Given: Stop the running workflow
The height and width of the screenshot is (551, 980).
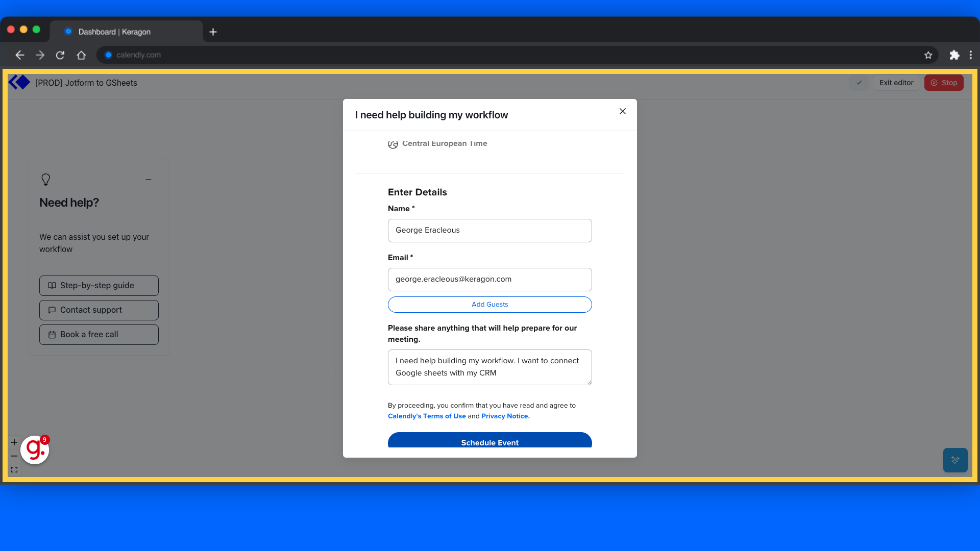Looking at the screenshot, I should pos(944,83).
